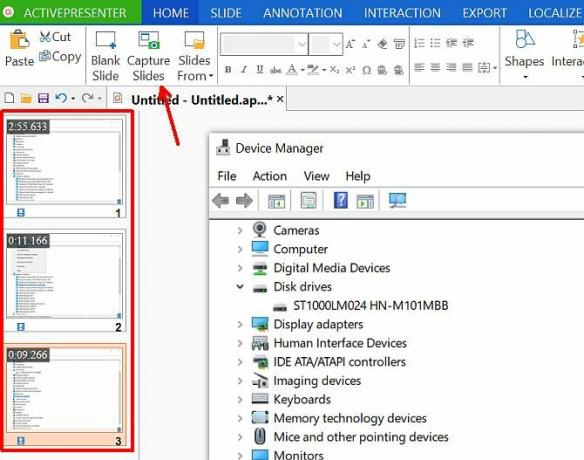The image size is (584, 460).
Task: Insert a bulleted list
Action: 435,43
